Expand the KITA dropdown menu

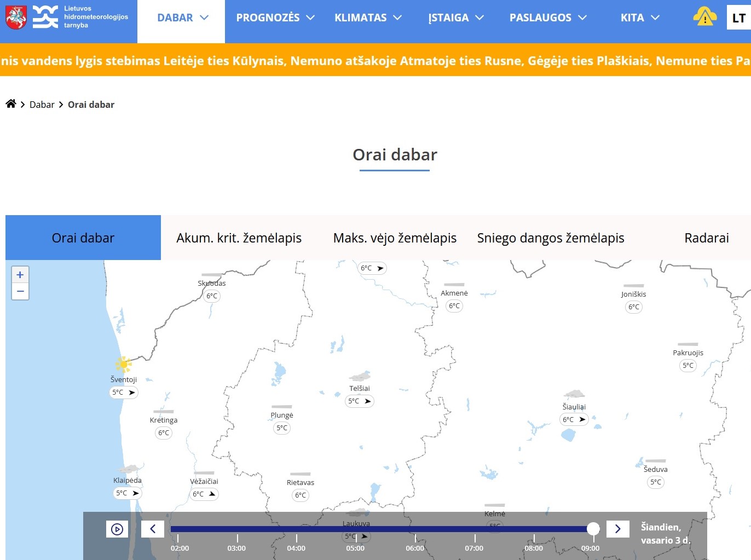click(640, 18)
